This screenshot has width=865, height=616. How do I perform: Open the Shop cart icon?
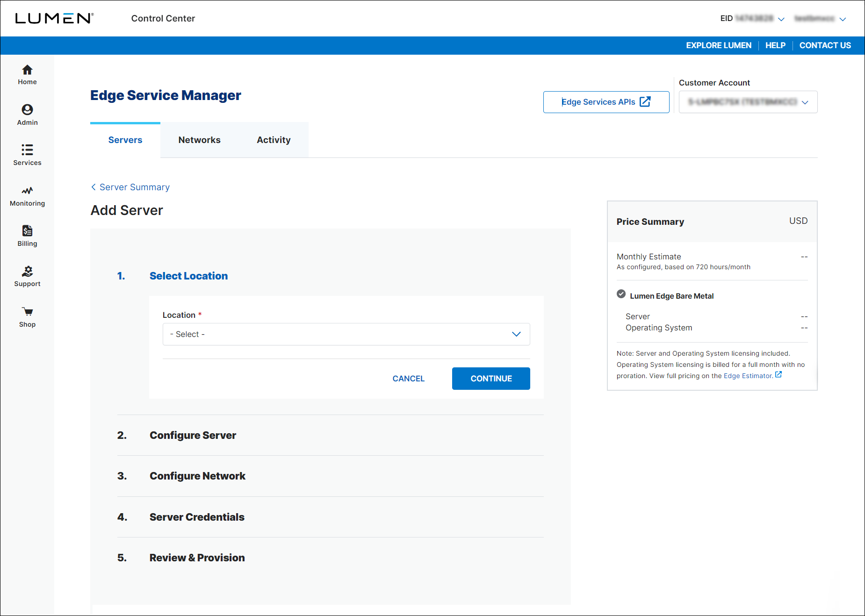click(x=27, y=312)
